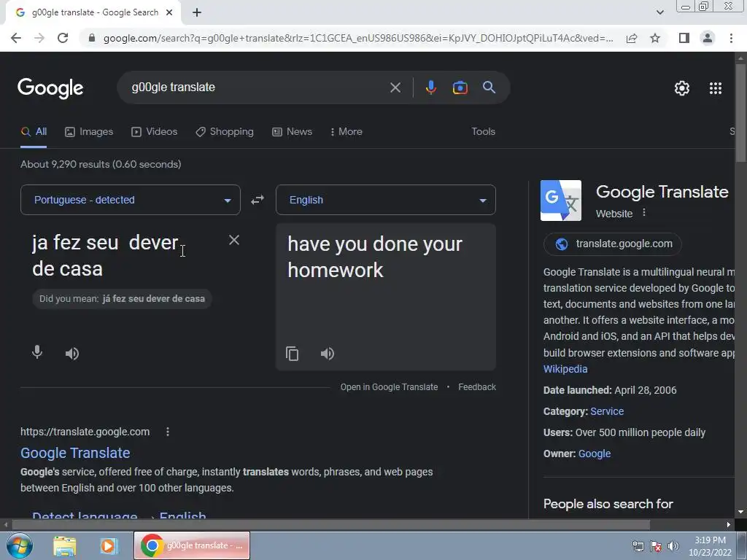747x560 pixels.
Task: Click the Google logo
Action: (x=50, y=88)
